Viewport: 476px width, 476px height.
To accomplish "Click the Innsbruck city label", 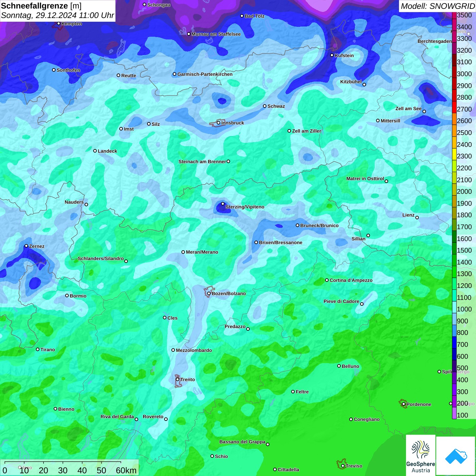I will (x=233, y=123).
